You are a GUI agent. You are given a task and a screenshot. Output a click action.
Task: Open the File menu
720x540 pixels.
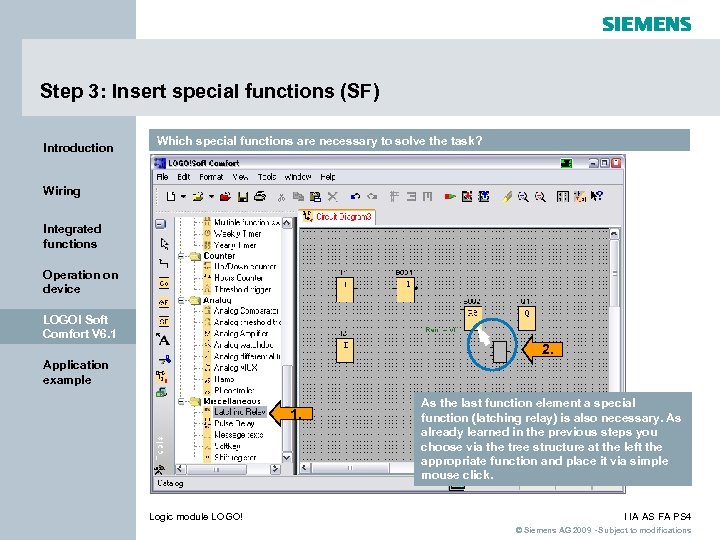point(162,177)
